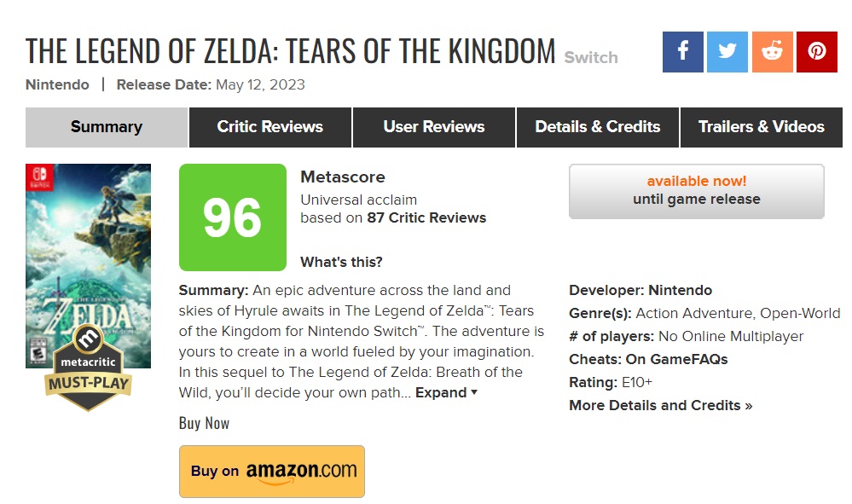The image size is (852, 504).
Task: Share page via Pinterest icon
Action: (x=817, y=52)
